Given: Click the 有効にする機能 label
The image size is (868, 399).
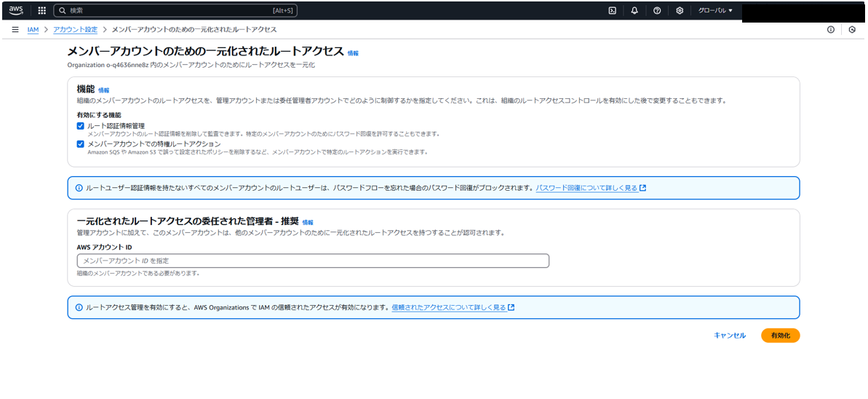Looking at the screenshot, I should pos(99,115).
